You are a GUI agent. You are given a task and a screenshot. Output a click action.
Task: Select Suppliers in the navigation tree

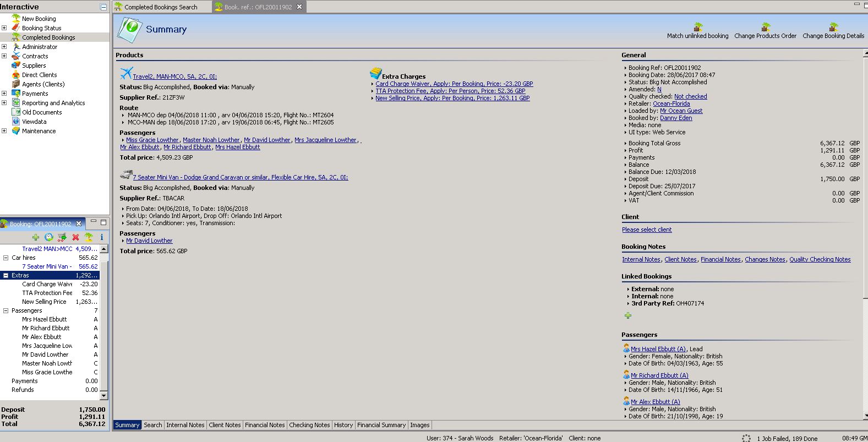point(34,66)
